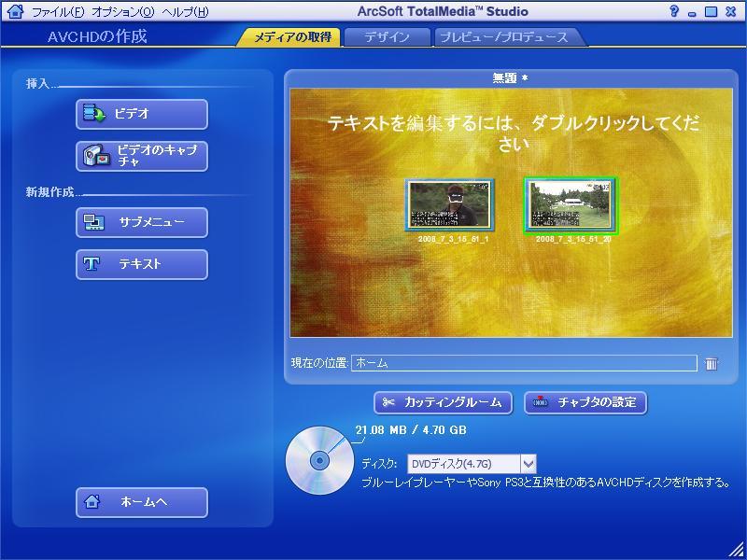Open the カッティングルーム

click(443, 403)
